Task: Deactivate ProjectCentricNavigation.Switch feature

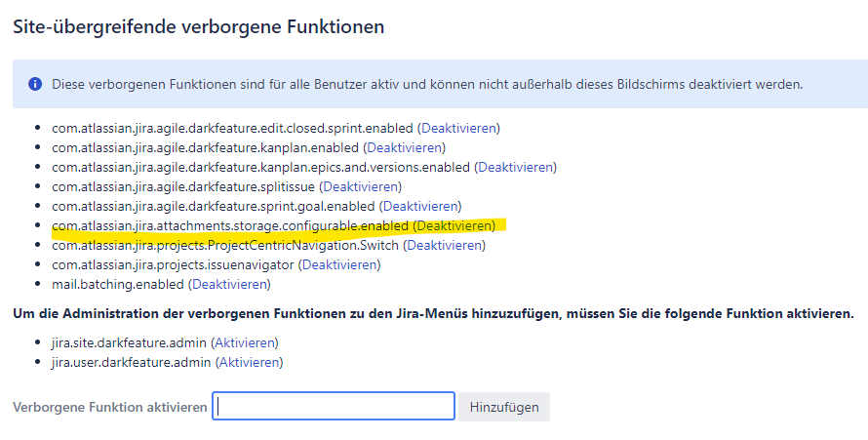Action: [x=444, y=245]
